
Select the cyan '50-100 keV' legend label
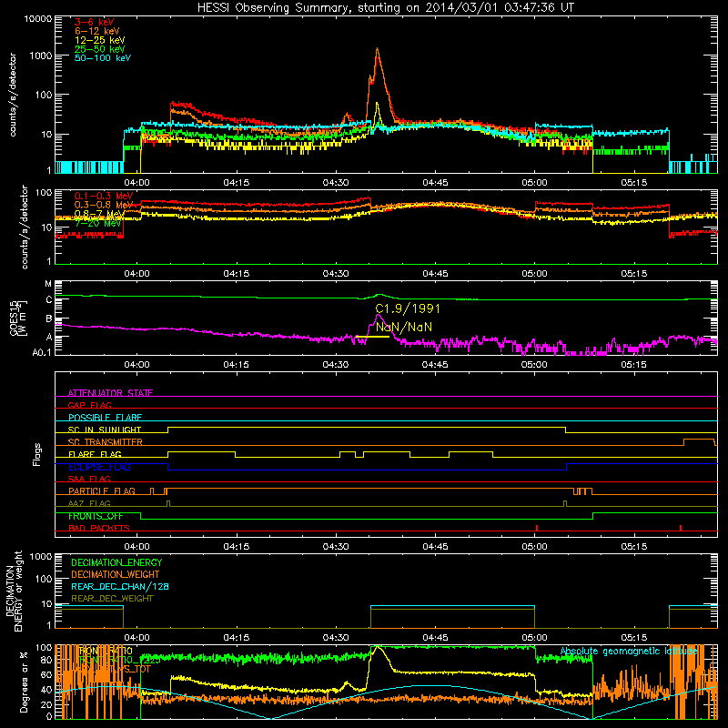[x=103, y=57]
